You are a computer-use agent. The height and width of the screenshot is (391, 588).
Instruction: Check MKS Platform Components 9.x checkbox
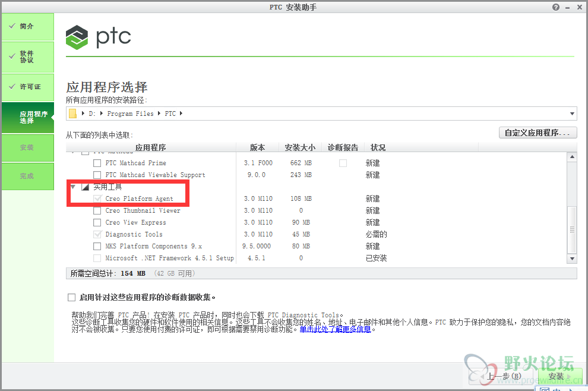(x=97, y=246)
